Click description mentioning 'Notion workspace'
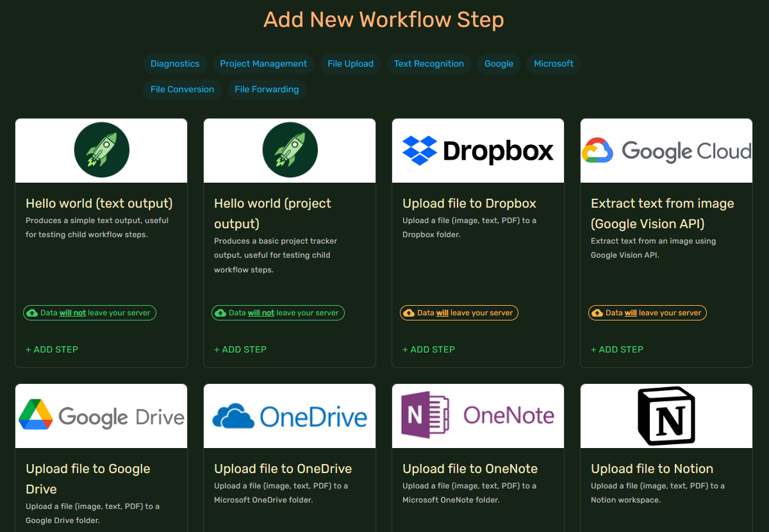 (657, 493)
